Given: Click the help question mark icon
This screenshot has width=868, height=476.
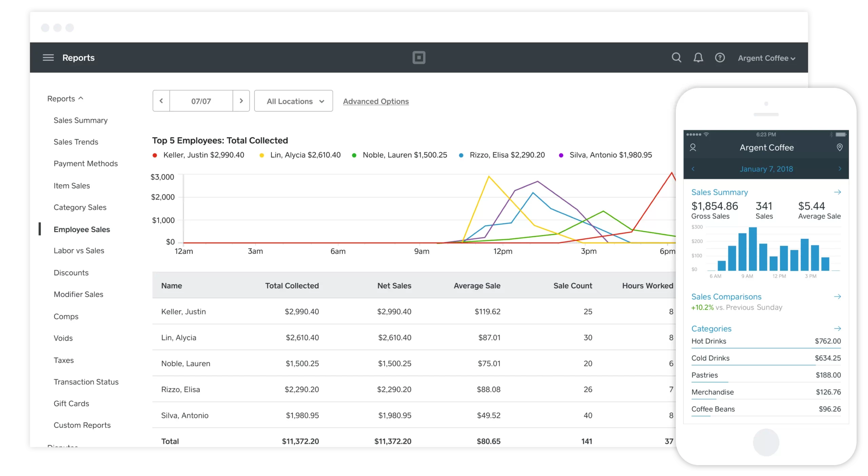Looking at the screenshot, I should [x=720, y=58].
